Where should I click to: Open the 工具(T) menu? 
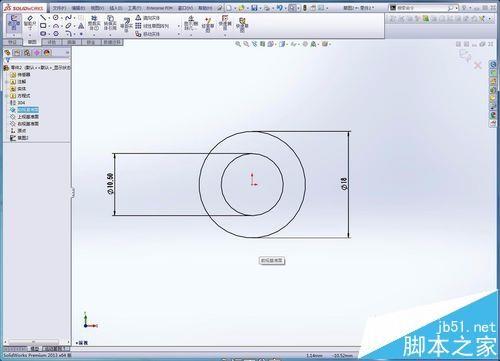pyautogui.click(x=134, y=8)
